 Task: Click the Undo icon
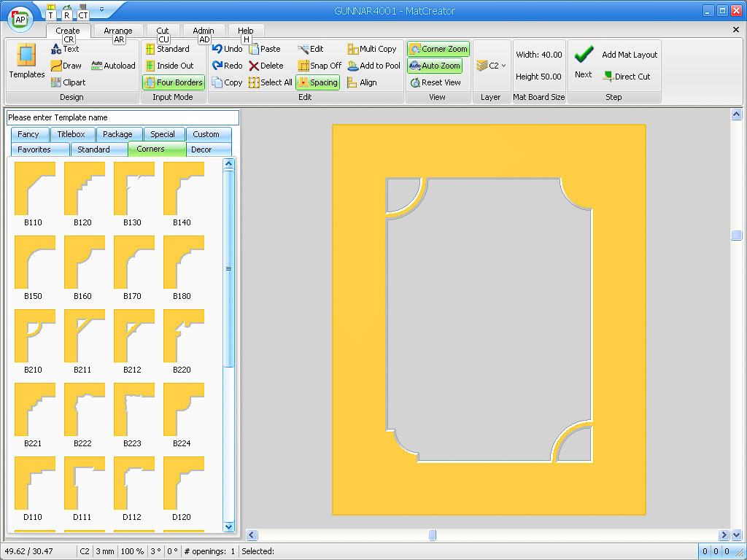pyautogui.click(x=217, y=49)
